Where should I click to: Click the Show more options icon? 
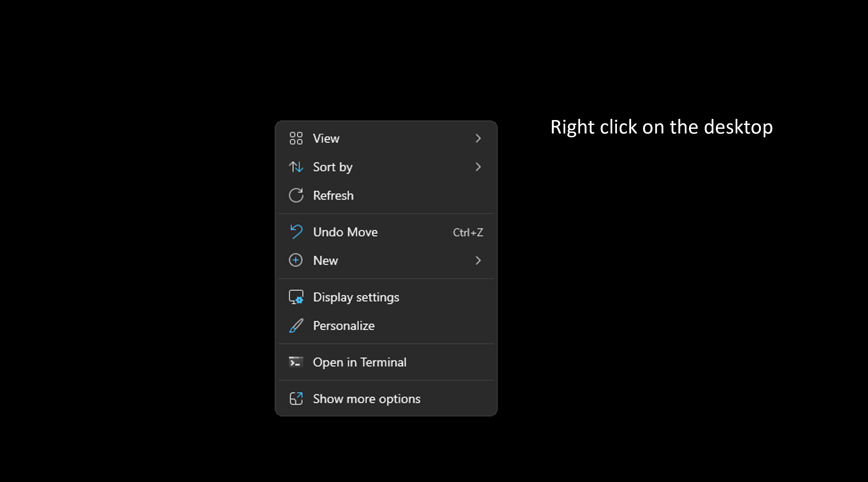pyautogui.click(x=296, y=399)
